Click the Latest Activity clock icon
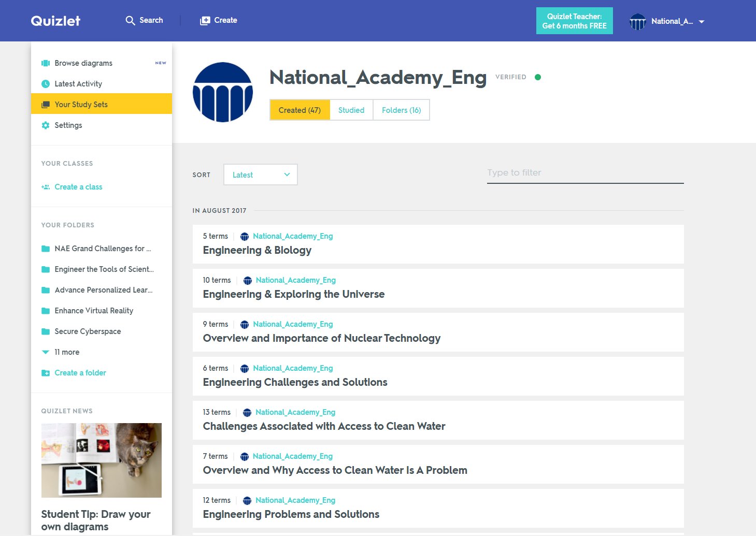The image size is (756, 536). (46, 84)
